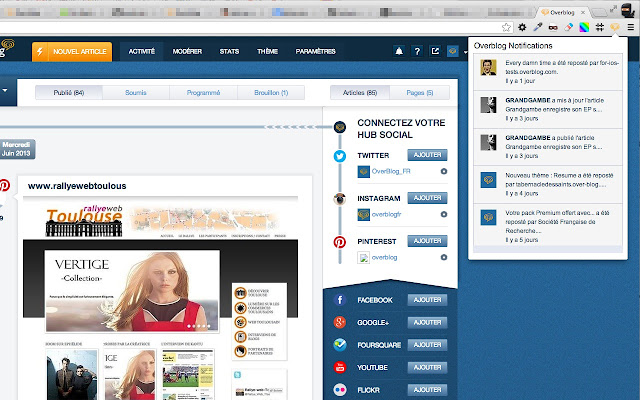The width and height of the screenshot is (640, 400).
Task: Click the YouTube icon in social list
Action: click(340, 367)
